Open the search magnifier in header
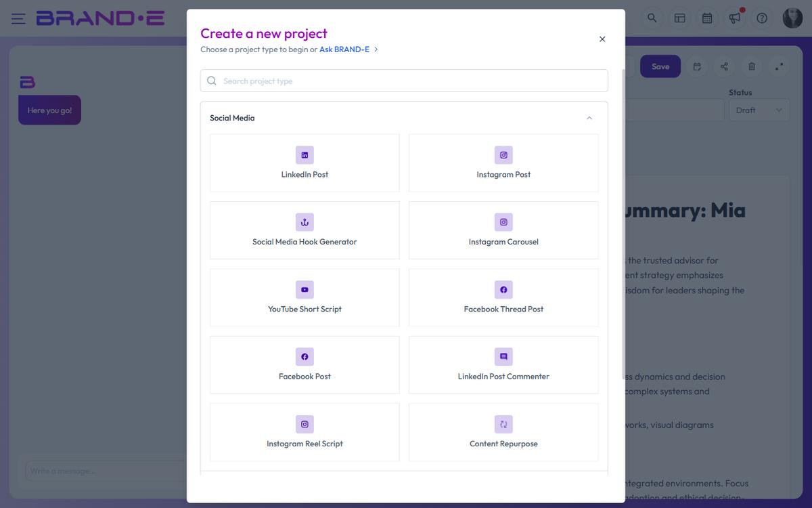 (x=652, y=18)
